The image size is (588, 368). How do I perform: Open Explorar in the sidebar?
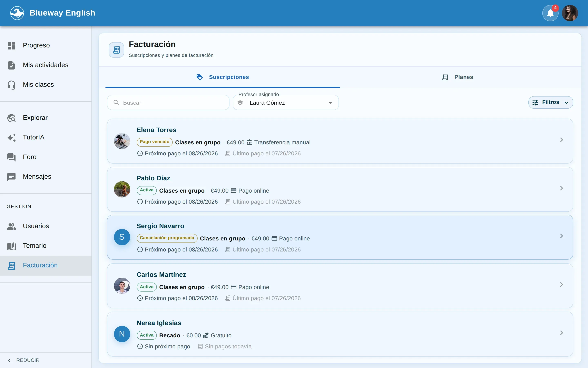click(x=46, y=118)
